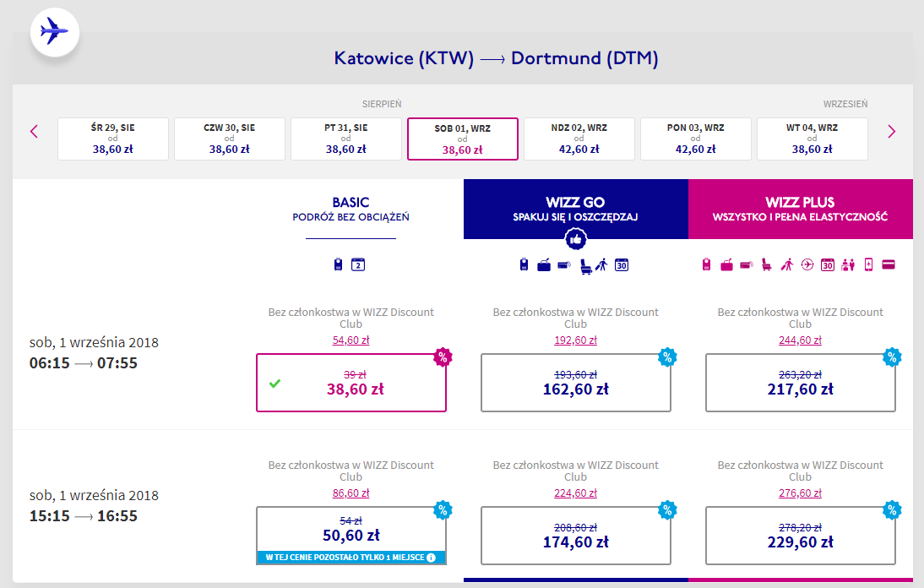Select the 38,60 zł BASIC fare at 06:15
This screenshot has width=924, height=588.
point(351,383)
